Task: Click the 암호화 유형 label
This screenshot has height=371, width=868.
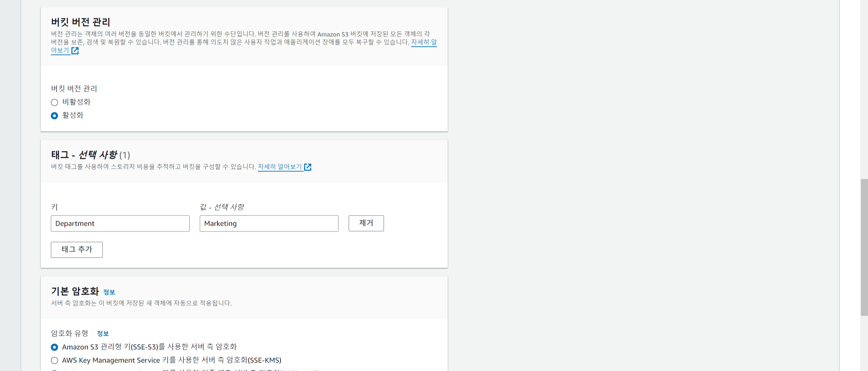Action: [x=70, y=333]
